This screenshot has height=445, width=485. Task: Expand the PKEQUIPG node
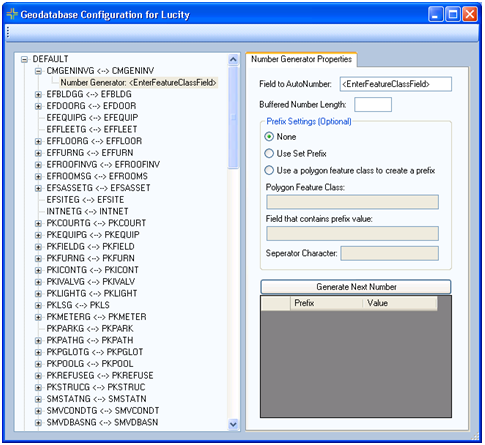click(38, 235)
